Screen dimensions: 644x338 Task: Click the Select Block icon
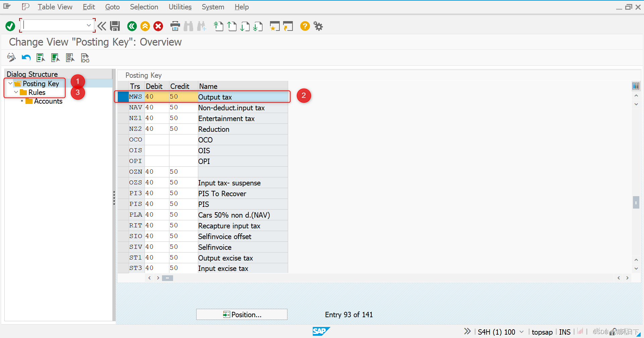pos(55,58)
